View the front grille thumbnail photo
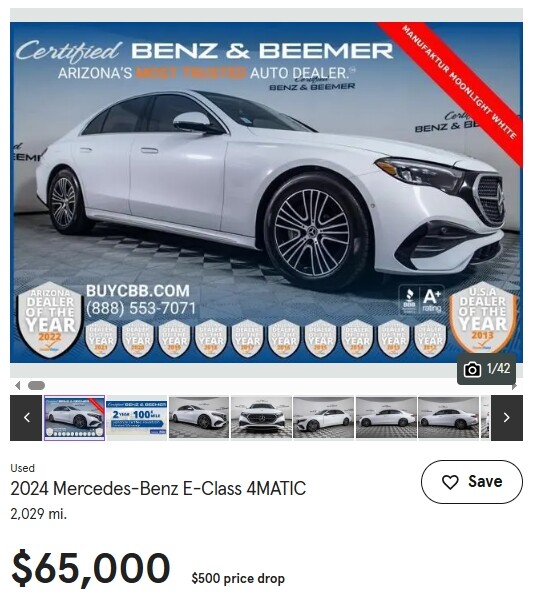Image resolution: width=533 pixels, height=602 pixels. click(x=261, y=418)
